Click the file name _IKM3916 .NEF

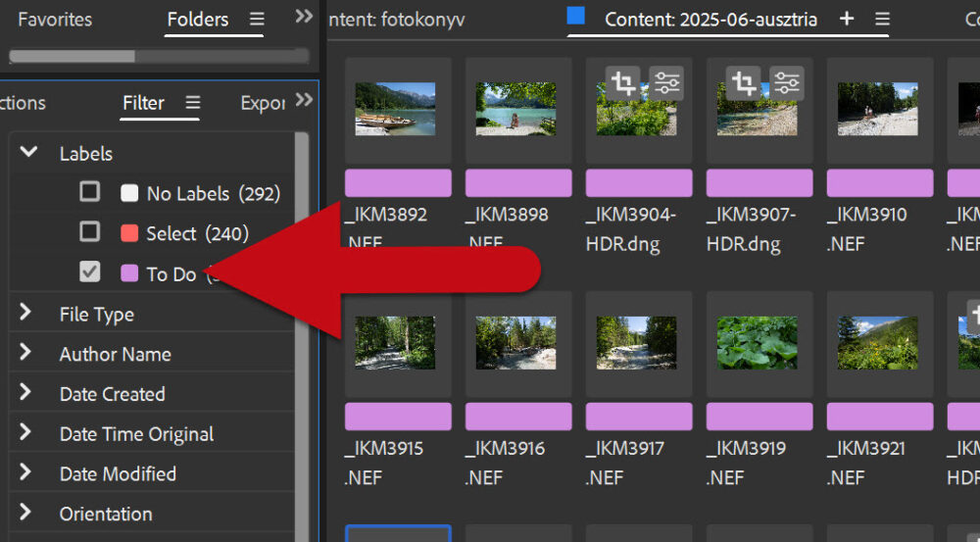tap(505, 463)
